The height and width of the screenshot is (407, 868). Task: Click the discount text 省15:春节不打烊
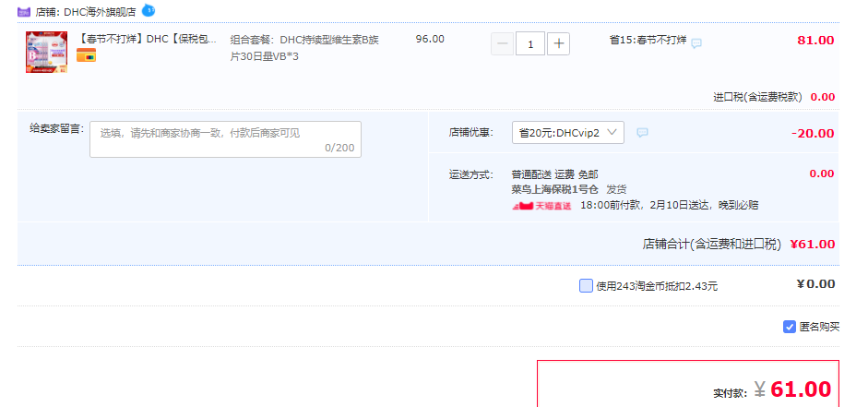(x=648, y=40)
